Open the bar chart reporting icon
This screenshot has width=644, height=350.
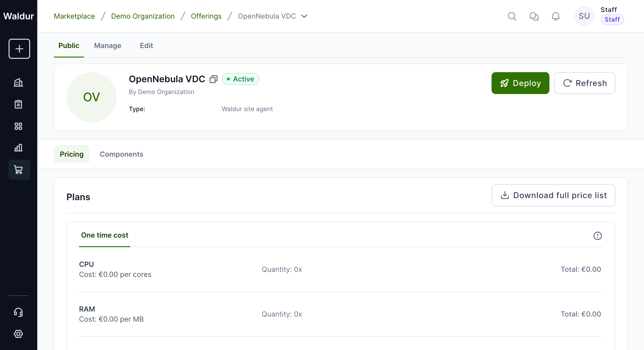pyautogui.click(x=18, y=148)
